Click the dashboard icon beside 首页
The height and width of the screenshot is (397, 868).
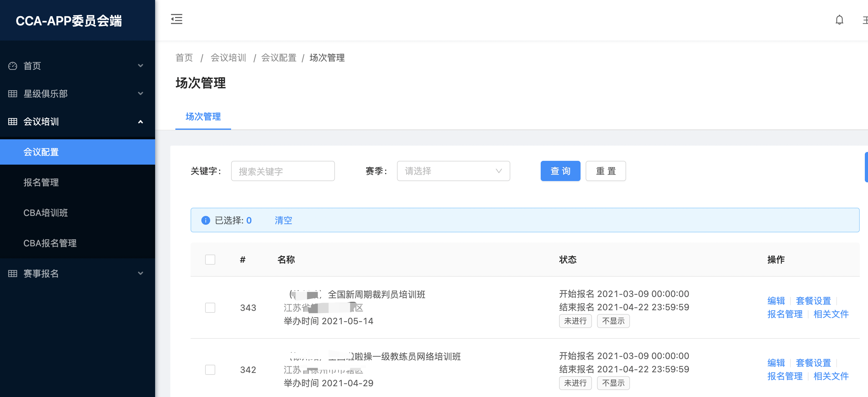pyautogui.click(x=12, y=66)
